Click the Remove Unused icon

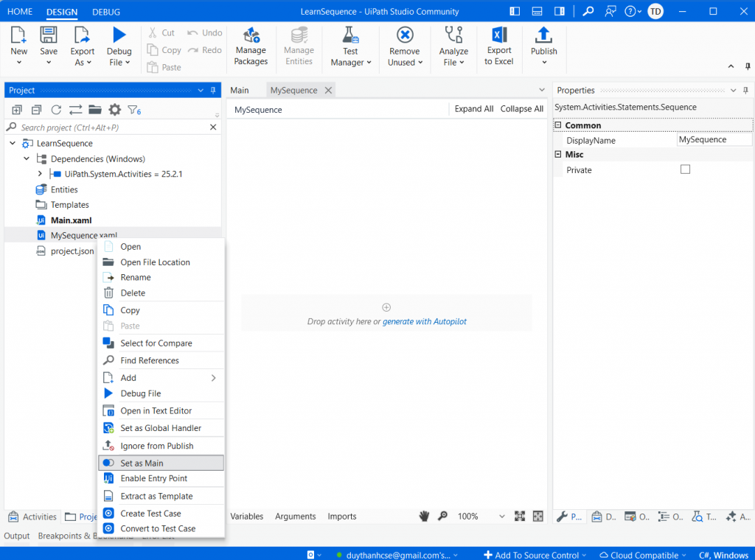point(405,35)
